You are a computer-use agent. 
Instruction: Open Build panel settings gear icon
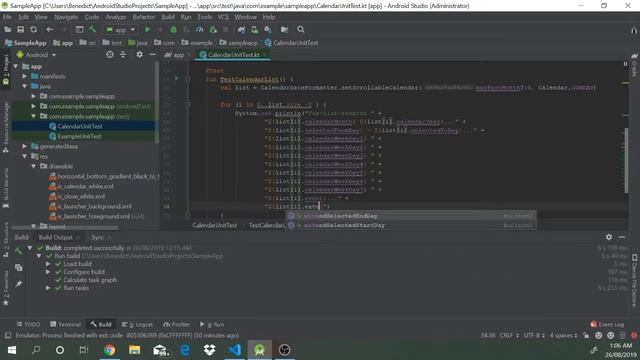609,237
